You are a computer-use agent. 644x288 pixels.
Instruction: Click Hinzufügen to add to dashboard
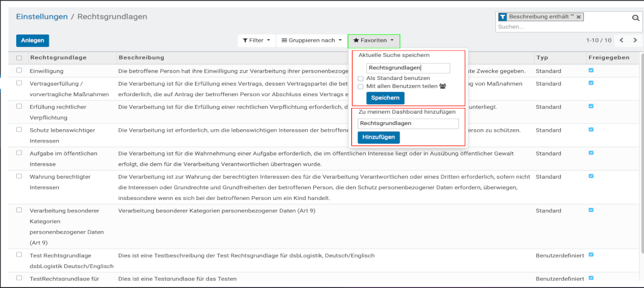(378, 137)
